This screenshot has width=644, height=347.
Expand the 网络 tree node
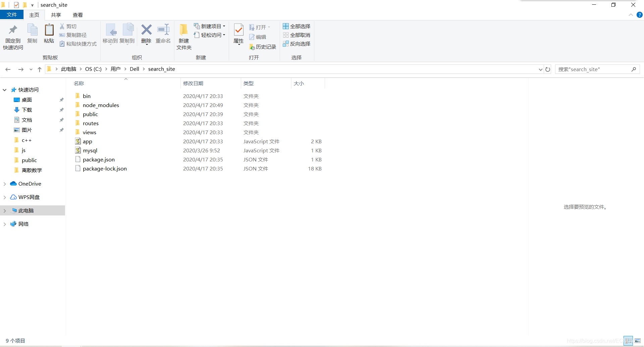click(x=5, y=224)
